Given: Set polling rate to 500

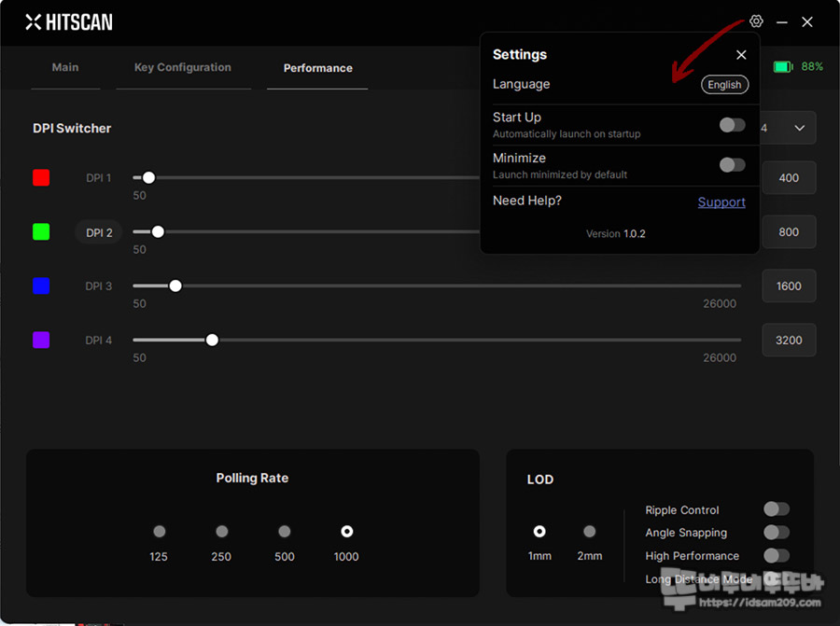Looking at the screenshot, I should click(x=285, y=531).
